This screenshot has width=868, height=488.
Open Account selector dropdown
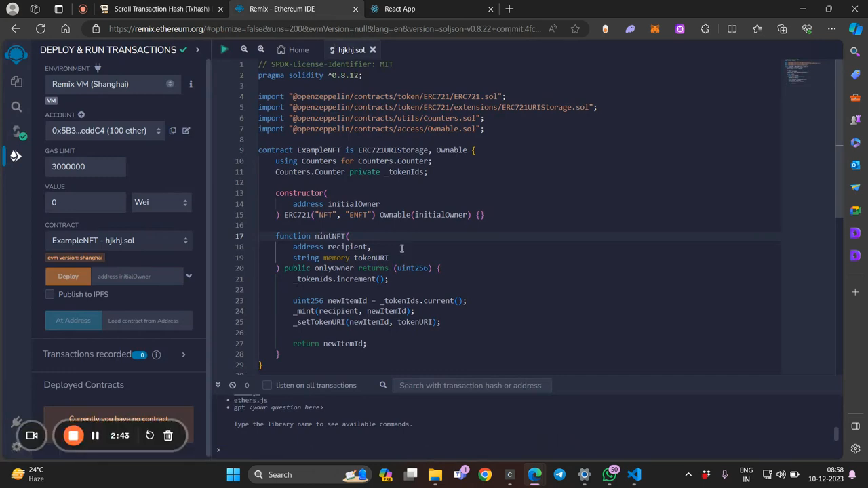tap(104, 130)
